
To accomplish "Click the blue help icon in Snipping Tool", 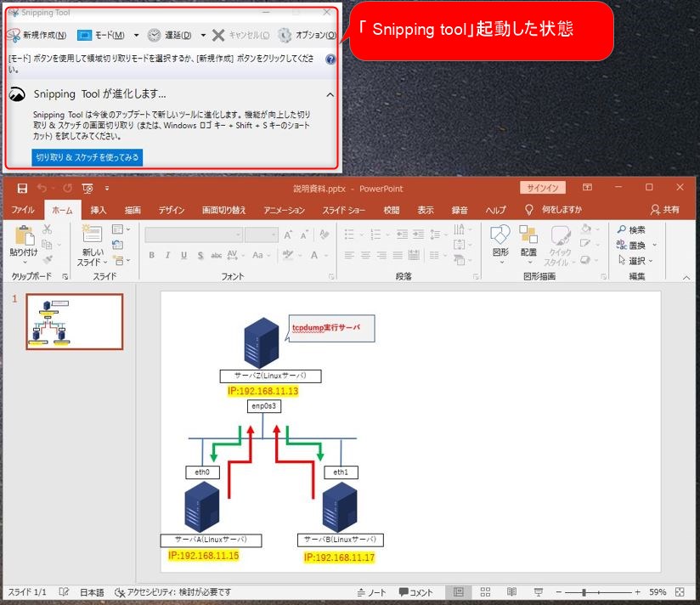I will 330,59.
